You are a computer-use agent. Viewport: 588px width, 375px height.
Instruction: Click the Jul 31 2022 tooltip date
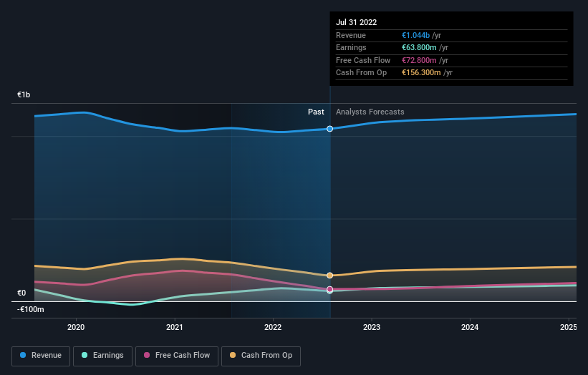[x=356, y=22]
